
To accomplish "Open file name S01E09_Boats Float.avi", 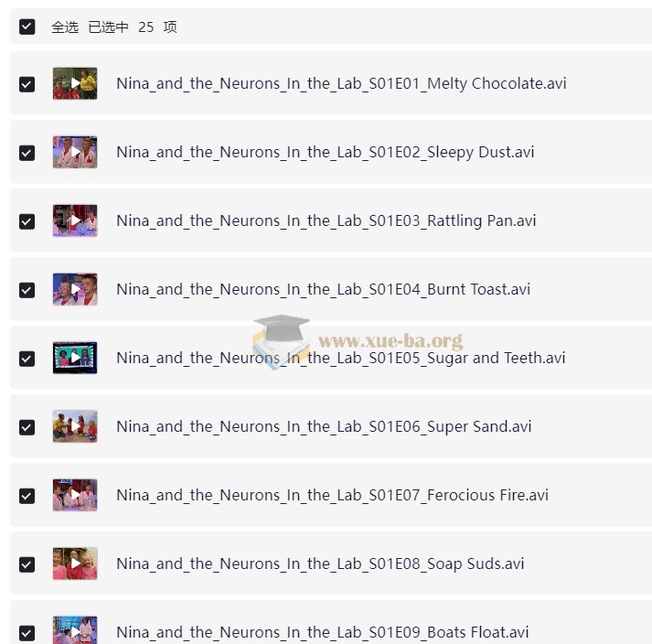I will [322, 632].
